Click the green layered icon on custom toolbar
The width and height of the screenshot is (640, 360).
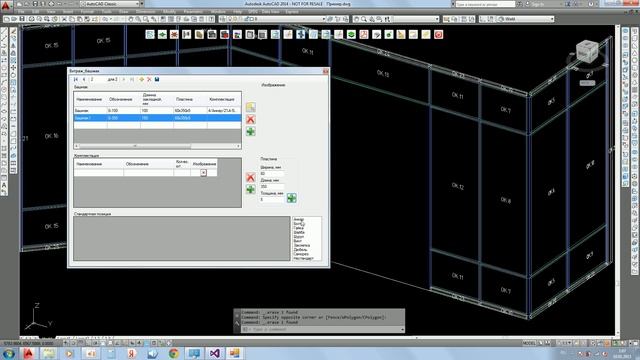tap(351, 35)
